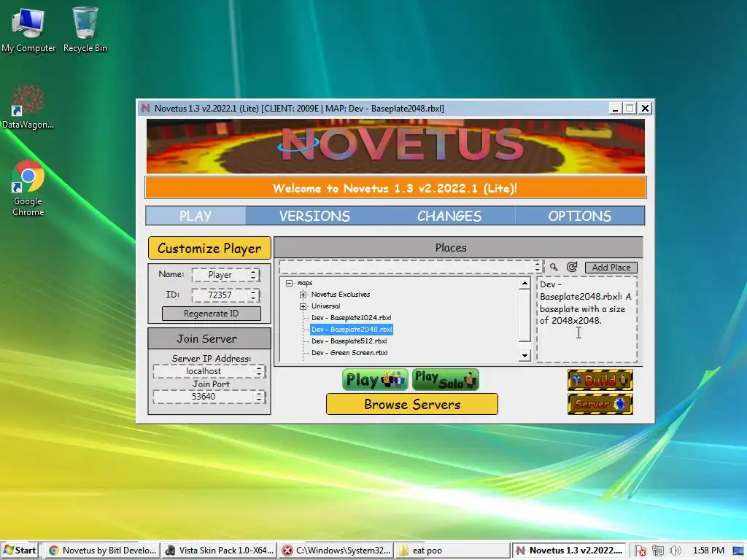Image resolution: width=747 pixels, height=560 pixels.
Task: Select Dev - Baseplate1024.rbxl map
Action: pos(351,318)
